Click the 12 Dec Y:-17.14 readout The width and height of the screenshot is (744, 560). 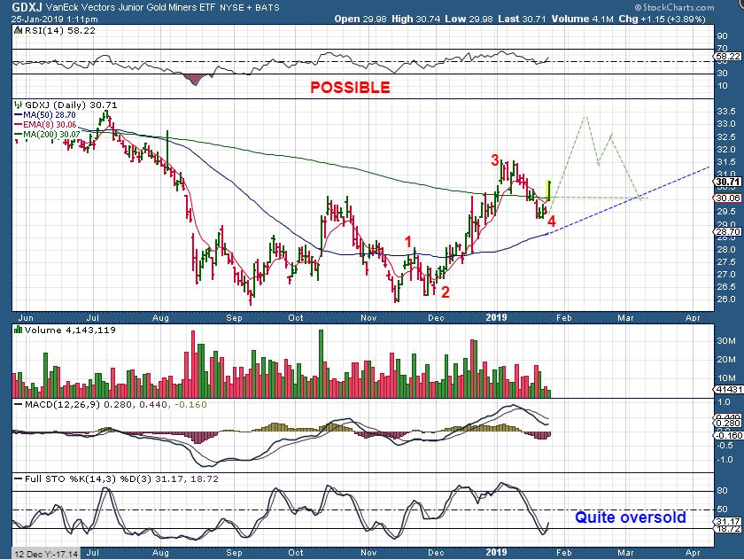(45, 554)
